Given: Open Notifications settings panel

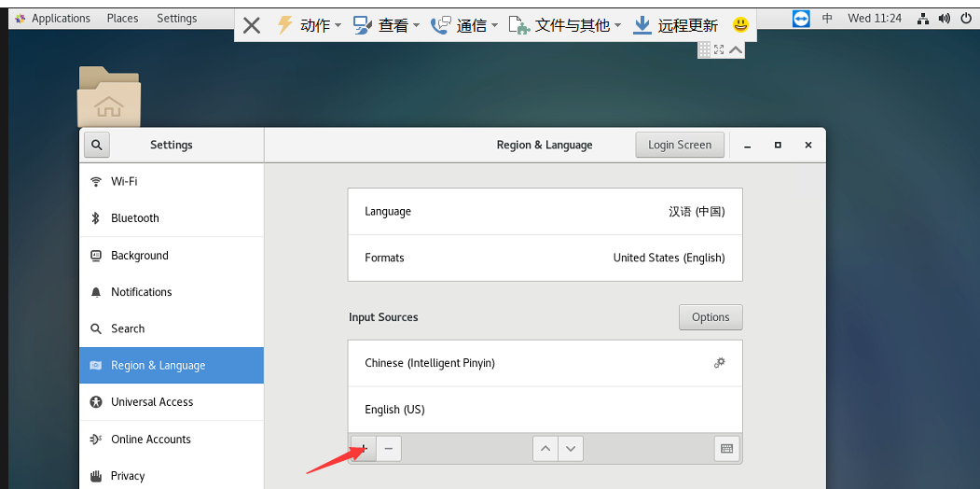Looking at the screenshot, I should 172,292.
